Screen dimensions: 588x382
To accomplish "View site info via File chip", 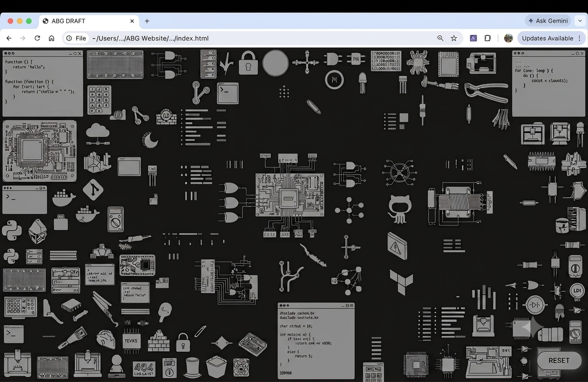I will point(76,38).
